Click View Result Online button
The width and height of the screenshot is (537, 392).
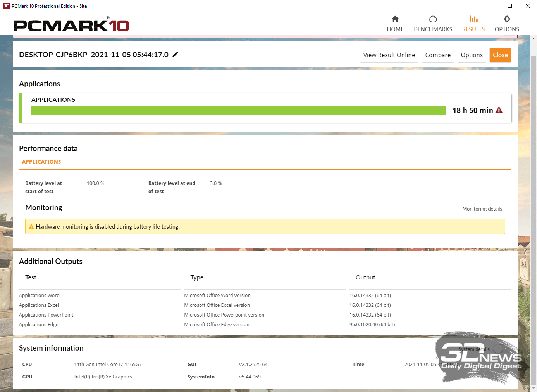tap(389, 55)
